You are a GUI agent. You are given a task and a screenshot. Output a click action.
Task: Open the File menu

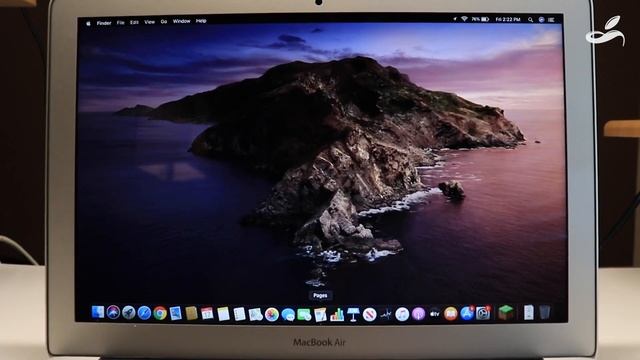pos(120,22)
